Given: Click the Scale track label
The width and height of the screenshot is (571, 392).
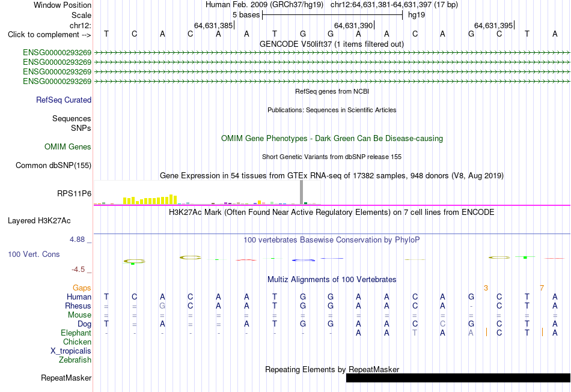Looking at the screenshot, I should (81, 15).
